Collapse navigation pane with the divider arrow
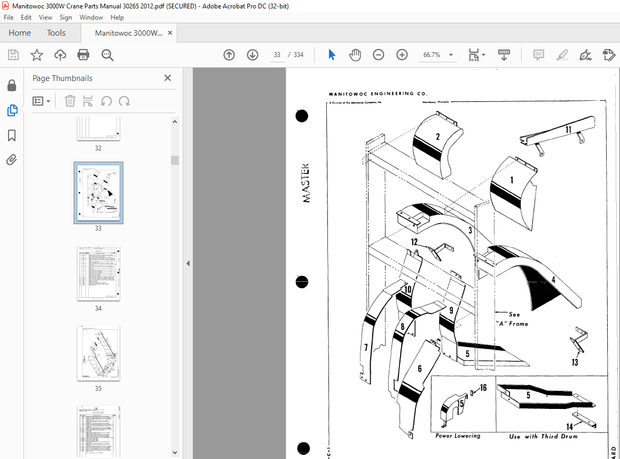The height and width of the screenshot is (459, 620). click(x=188, y=263)
